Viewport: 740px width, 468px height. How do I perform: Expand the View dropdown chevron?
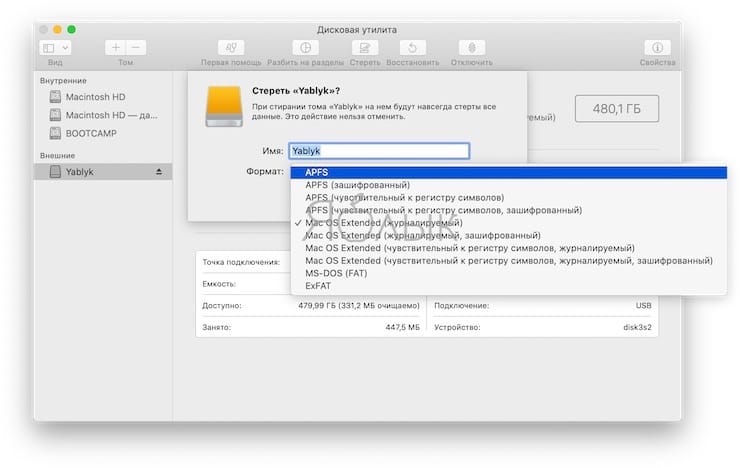point(66,48)
